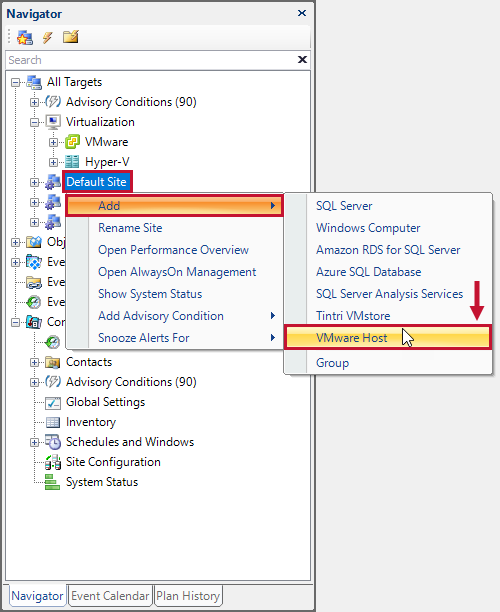Viewport: 500px width, 612px height.
Task: Select the System Status item
Action: pos(102,482)
